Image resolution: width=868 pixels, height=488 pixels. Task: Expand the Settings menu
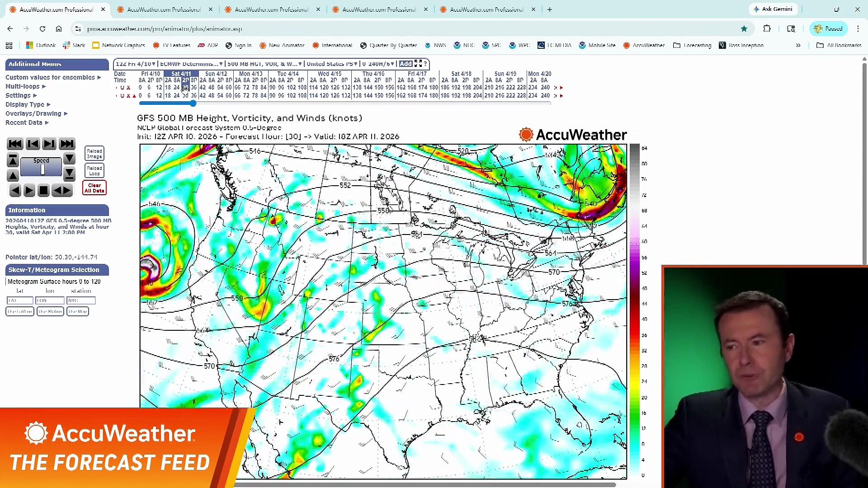point(21,95)
